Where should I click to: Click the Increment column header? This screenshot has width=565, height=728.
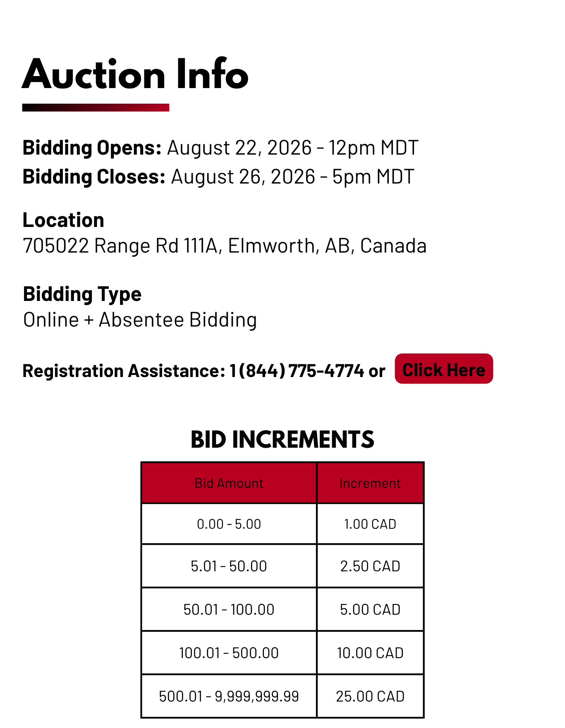pyautogui.click(x=370, y=483)
